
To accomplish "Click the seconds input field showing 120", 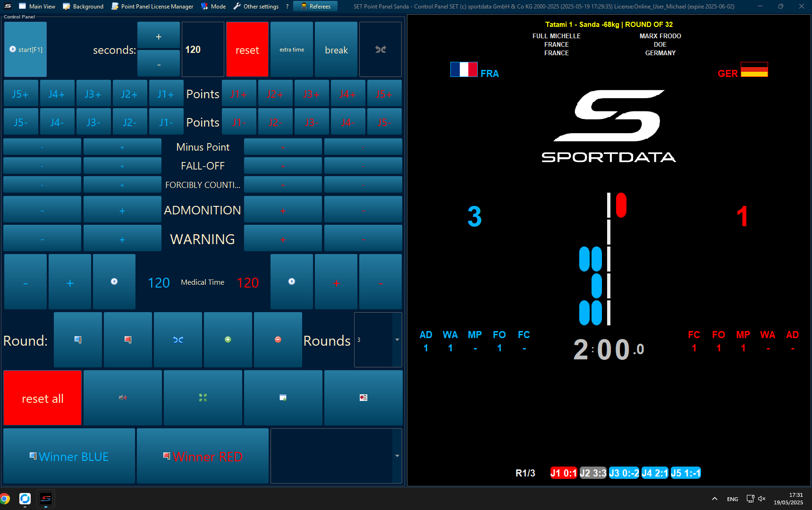I will [203, 49].
